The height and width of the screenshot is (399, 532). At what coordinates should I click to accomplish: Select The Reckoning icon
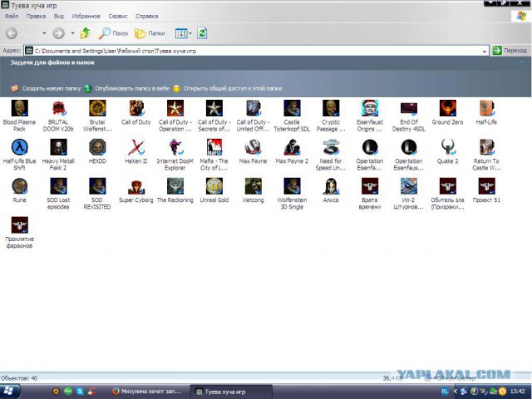(175, 186)
